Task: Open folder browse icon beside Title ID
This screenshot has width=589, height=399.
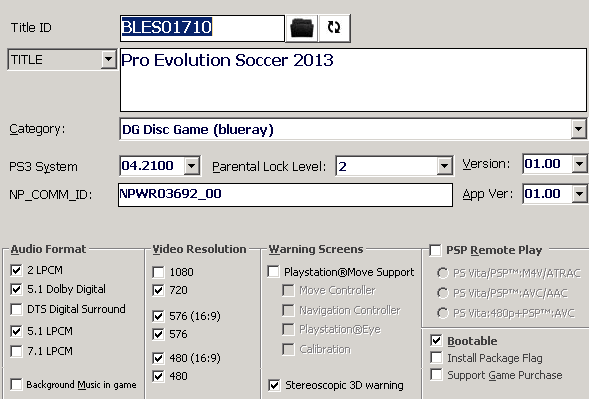Action: pyautogui.click(x=302, y=28)
